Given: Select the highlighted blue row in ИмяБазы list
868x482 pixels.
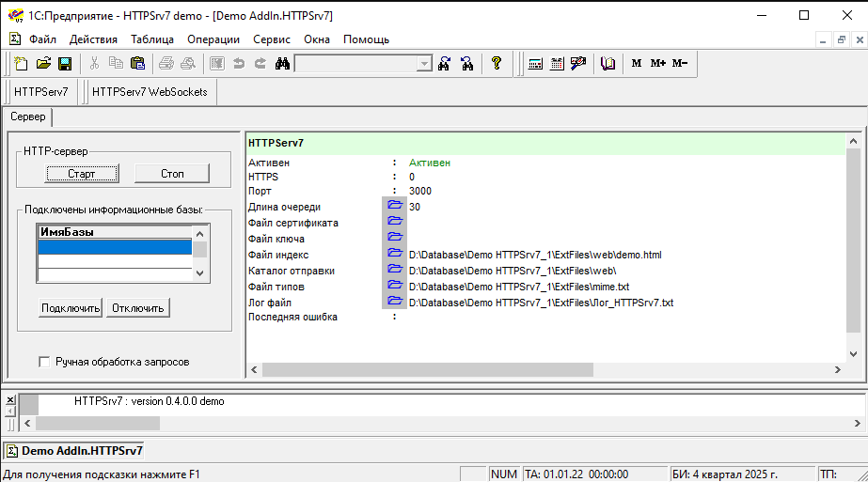Looking at the screenshot, I should click(x=115, y=247).
